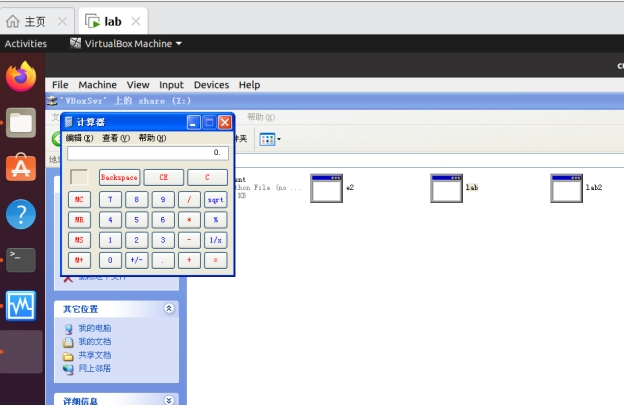The width and height of the screenshot is (624, 406).
Task: Expand the 详细信息 panel chevron
Action: pos(169,400)
